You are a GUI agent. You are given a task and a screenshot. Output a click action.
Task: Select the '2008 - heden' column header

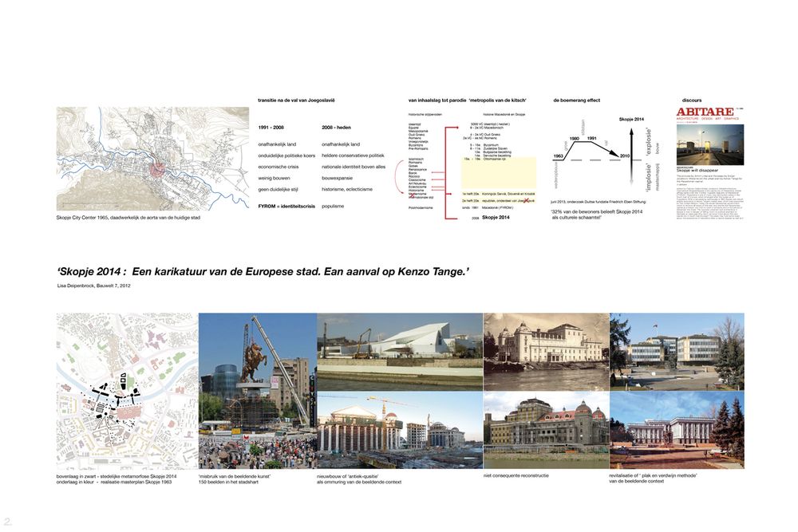coord(336,128)
